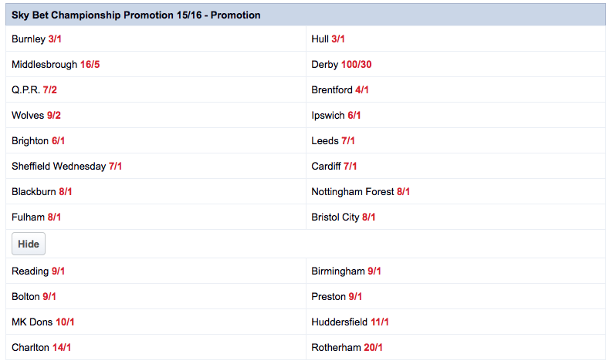Pick Brighton 6/1 odds
613x364 pixels.
pyautogui.click(x=58, y=140)
